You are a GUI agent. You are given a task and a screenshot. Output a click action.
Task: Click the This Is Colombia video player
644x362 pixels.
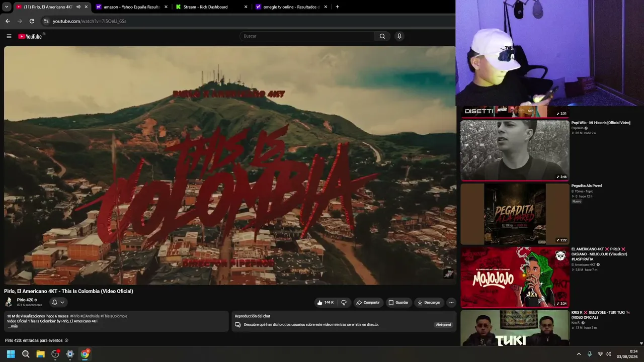coord(229,165)
